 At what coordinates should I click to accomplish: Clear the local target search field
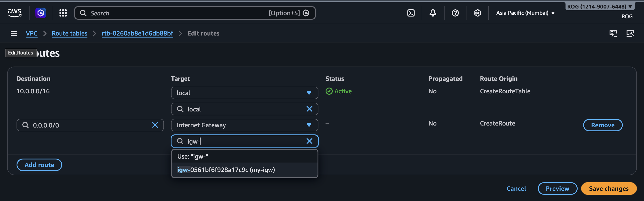(309, 109)
